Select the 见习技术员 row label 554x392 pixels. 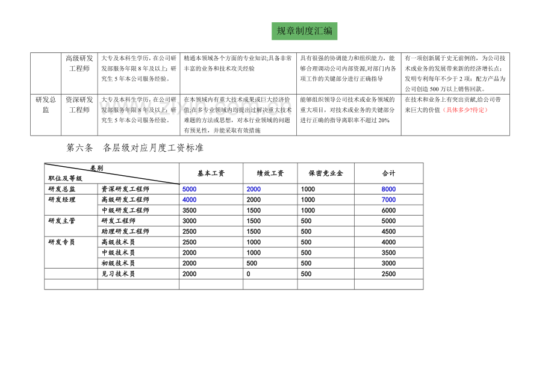coord(119,274)
